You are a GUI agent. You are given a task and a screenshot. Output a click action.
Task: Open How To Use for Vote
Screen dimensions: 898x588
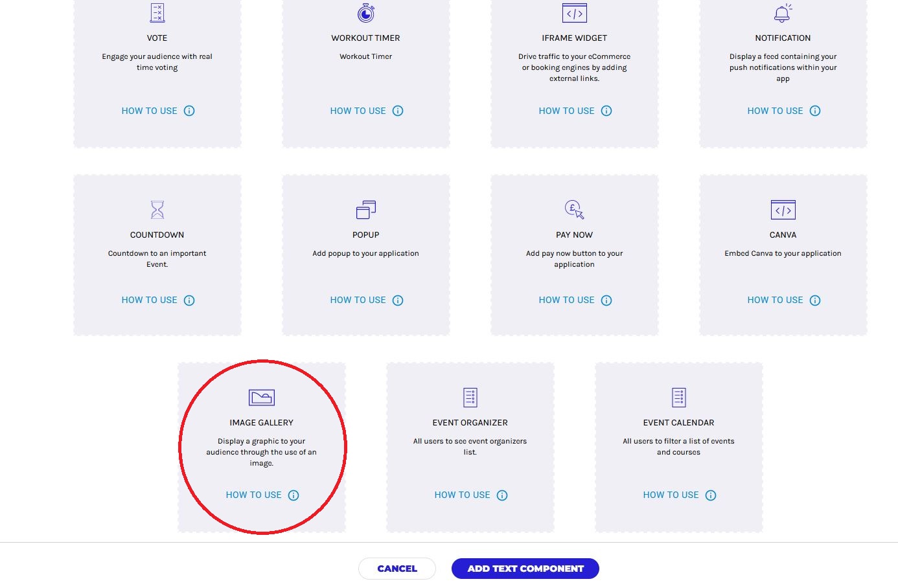coord(150,111)
